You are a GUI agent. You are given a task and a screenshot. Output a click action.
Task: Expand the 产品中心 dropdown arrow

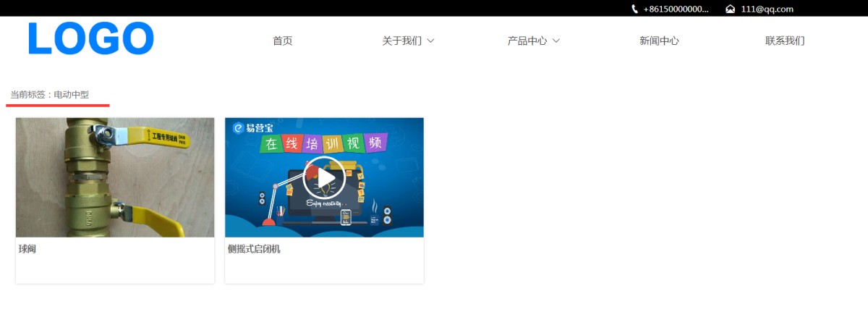pyautogui.click(x=556, y=41)
